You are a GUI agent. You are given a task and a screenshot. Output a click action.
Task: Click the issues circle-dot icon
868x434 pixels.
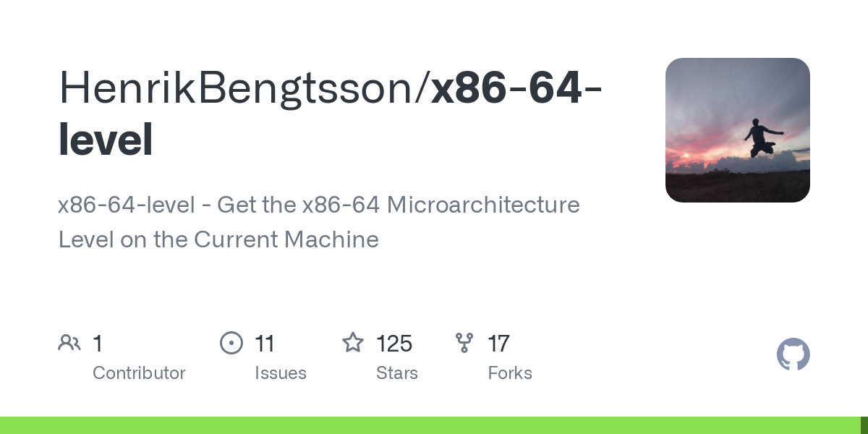pos(231,342)
